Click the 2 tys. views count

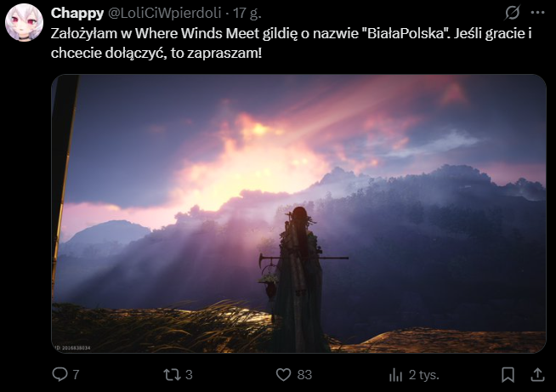tap(424, 375)
